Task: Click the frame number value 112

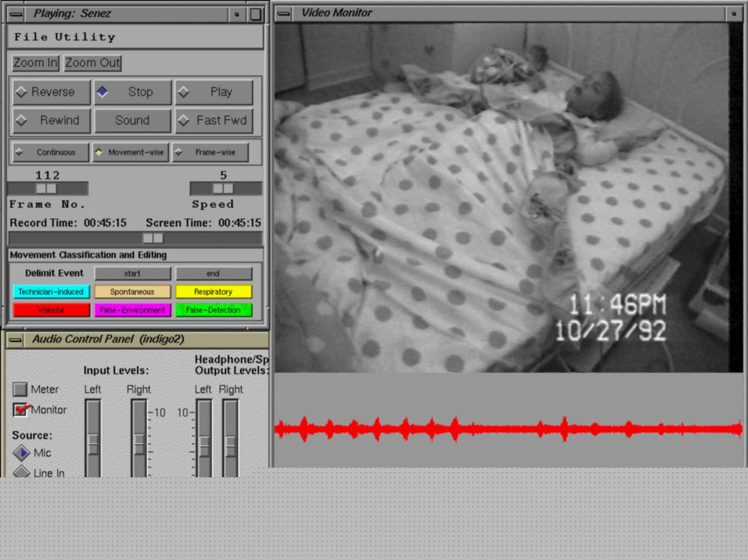Action: tap(47, 175)
